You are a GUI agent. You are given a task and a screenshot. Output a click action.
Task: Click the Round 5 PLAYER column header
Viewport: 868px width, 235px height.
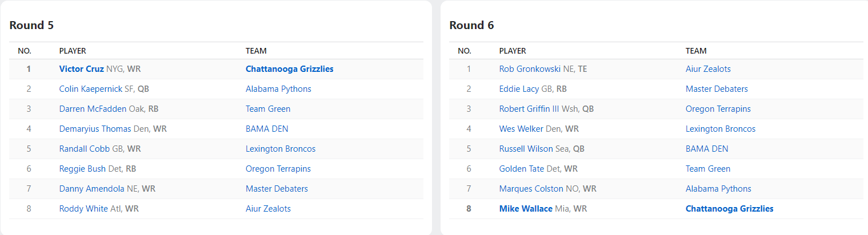coord(73,51)
